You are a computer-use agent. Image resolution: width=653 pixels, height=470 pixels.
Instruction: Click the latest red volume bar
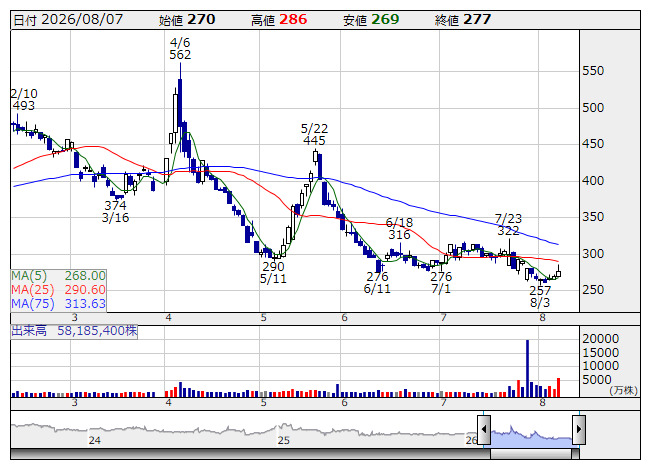(558, 387)
